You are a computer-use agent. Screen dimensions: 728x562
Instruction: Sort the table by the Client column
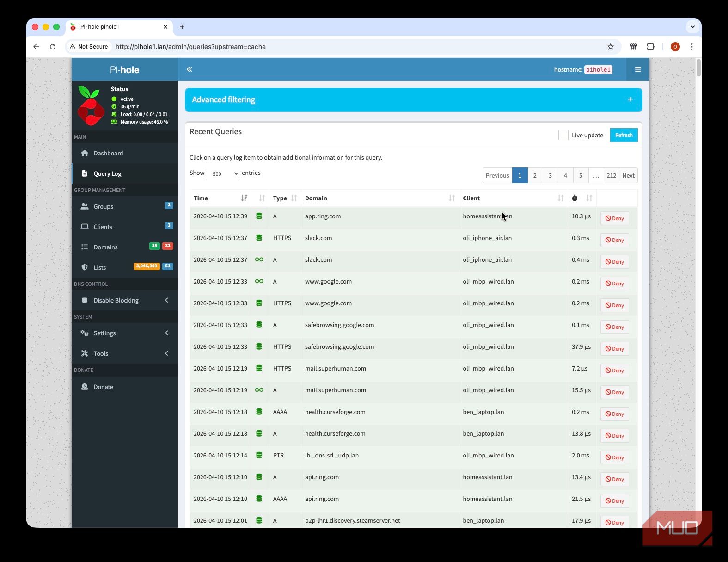pos(514,198)
